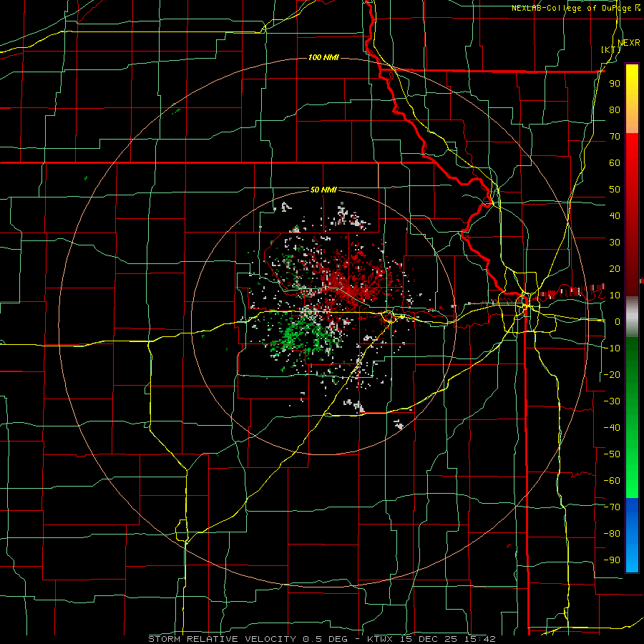The width and height of the screenshot is (644, 644).
Task: Click the positive "50" scale value
Action: tap(615, 190)
